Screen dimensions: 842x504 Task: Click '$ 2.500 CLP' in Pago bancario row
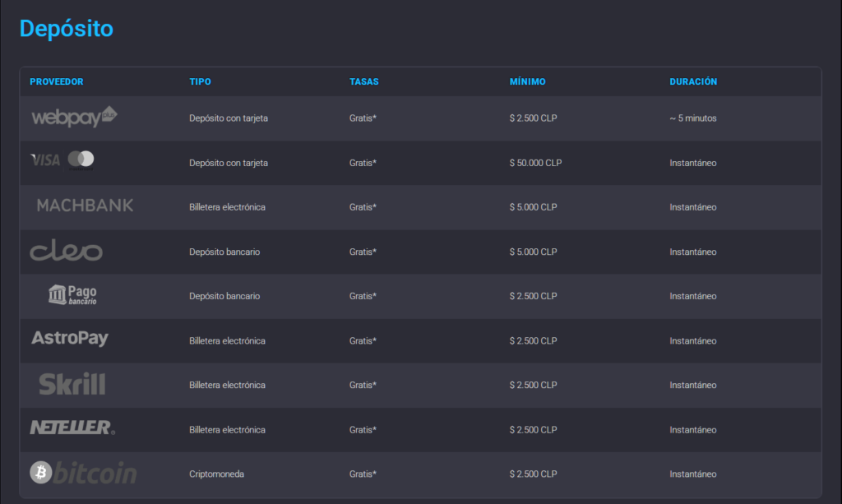533,296
